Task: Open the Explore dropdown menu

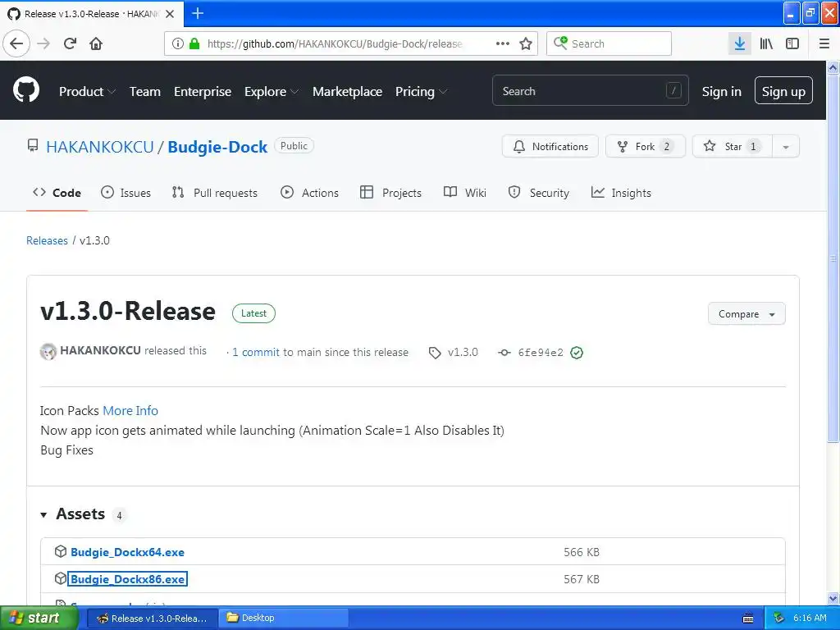Action: (272, 92)
